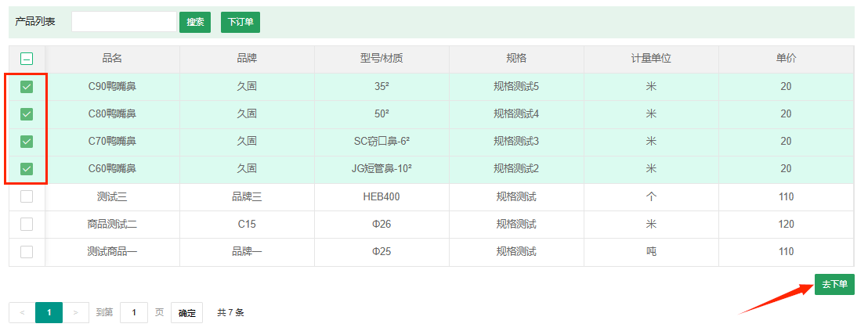Uncheck the C90鸭嘴鼻 row checkbox
This screenshot has height=331, width=868.
(x=27, y=87)
